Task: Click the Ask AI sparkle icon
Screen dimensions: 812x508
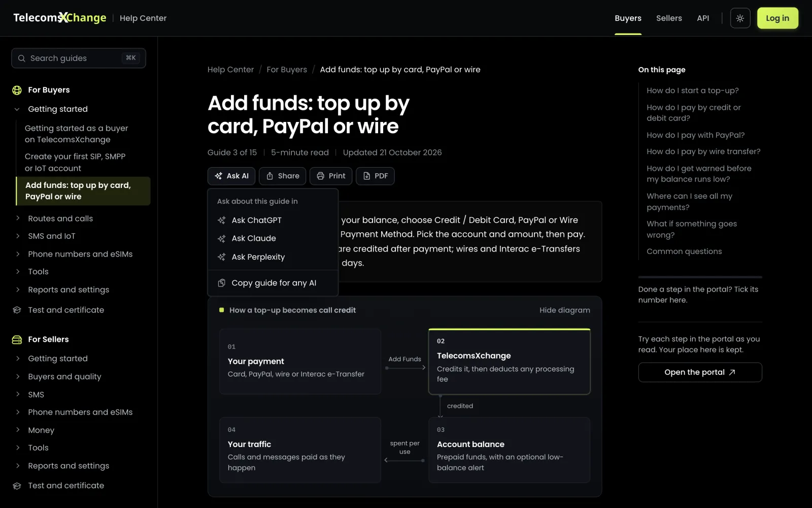Action: pos(219,176)
